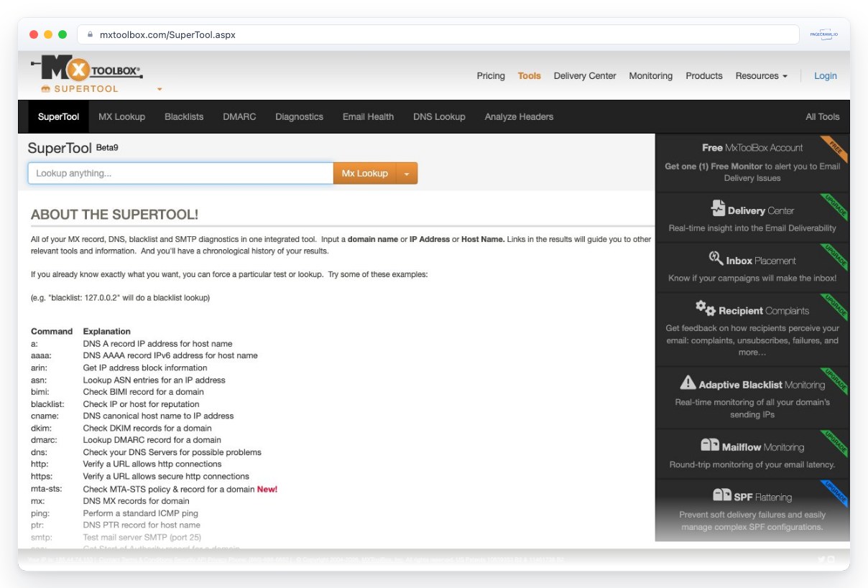Click the ABOUT THE SUPERTOOL! heading
This screenshot has width=868, height=588.
click(114, 215)
